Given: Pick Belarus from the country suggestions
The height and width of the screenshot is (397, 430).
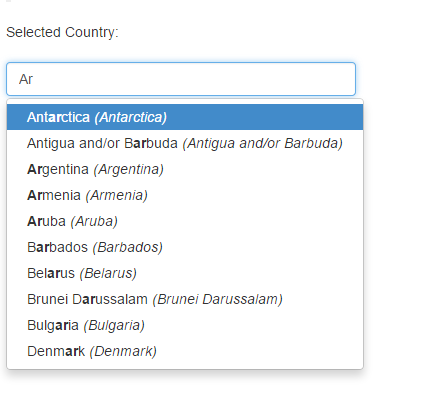Looking at the screenshot, I should point(185,273).
